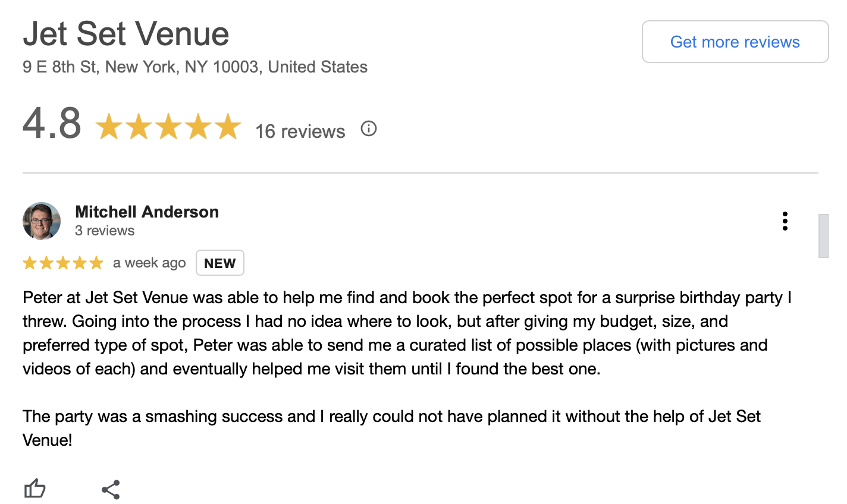Image resolution: width=847 pixels, height=504 pixels.
Task: Click the scrollbar thumb on the right edge
Action: pos(824,236)
